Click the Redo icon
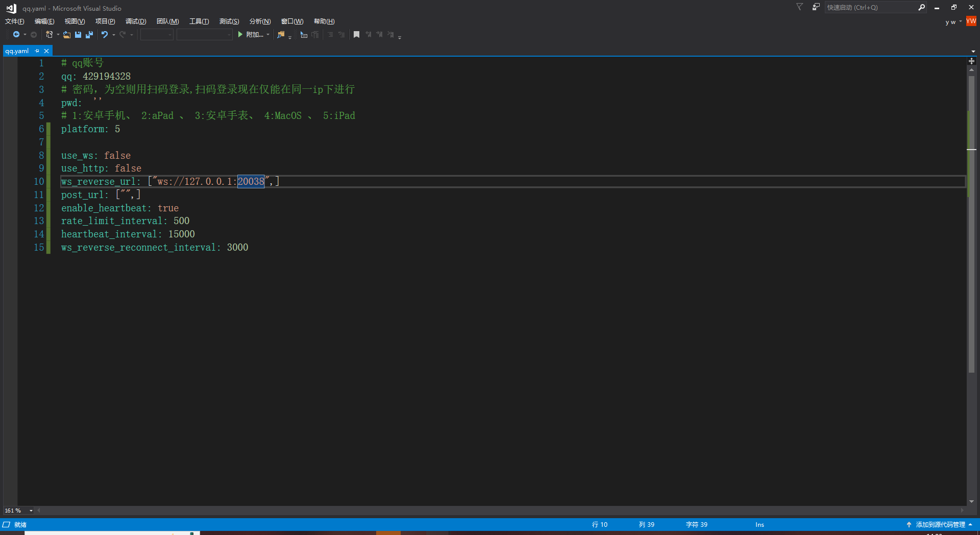980x535 pixels. pyautogui.click(x=122, y=34)
